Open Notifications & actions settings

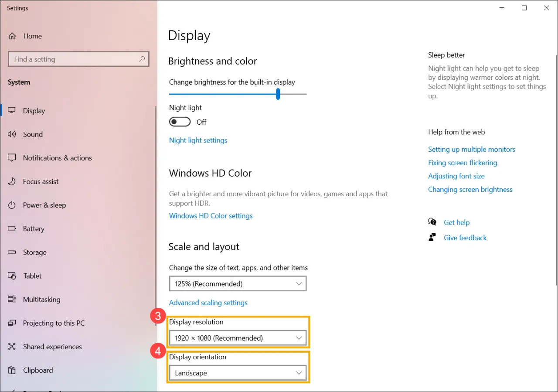coord(12,158)
